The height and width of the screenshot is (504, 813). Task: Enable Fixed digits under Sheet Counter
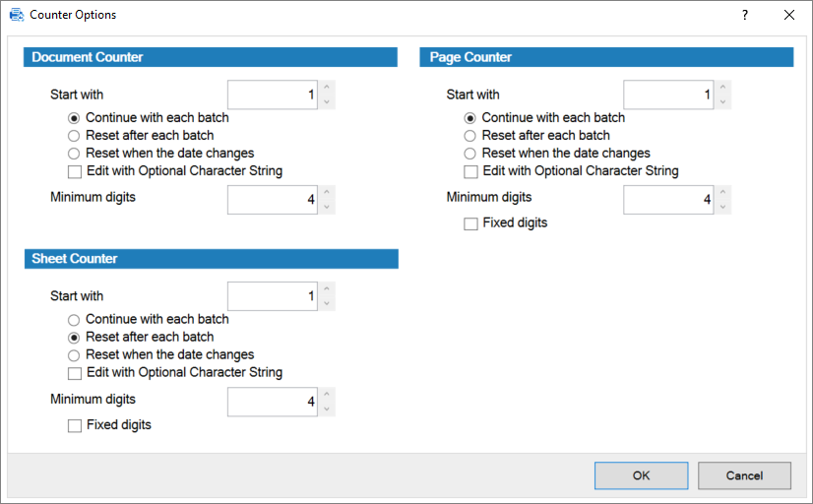[74, 426]
